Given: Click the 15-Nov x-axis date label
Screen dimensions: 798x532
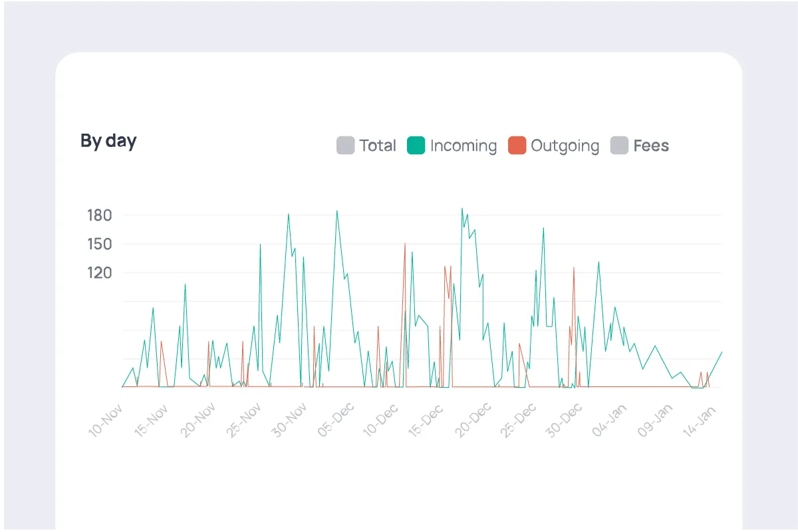Looking at the screenshot, I should pos(151,419).
